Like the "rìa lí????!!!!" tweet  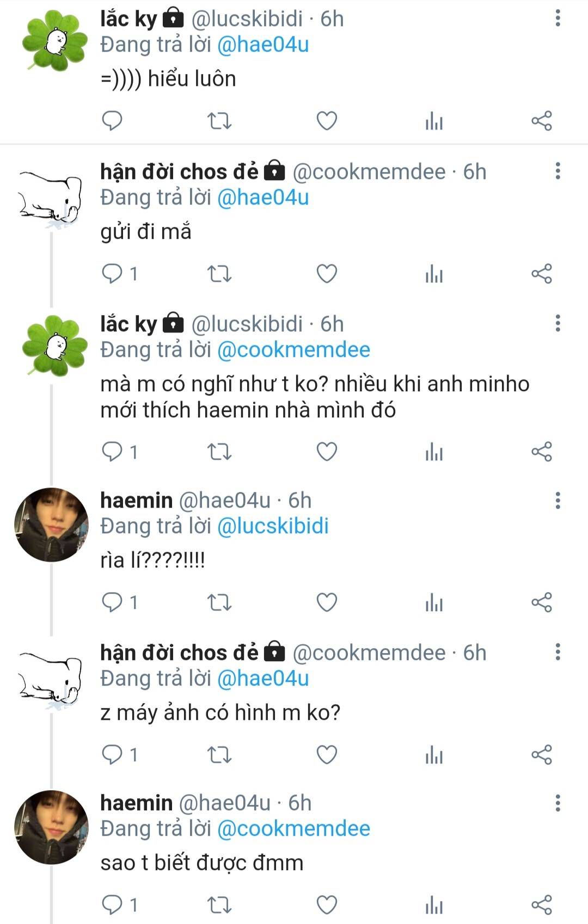(327, 602)
